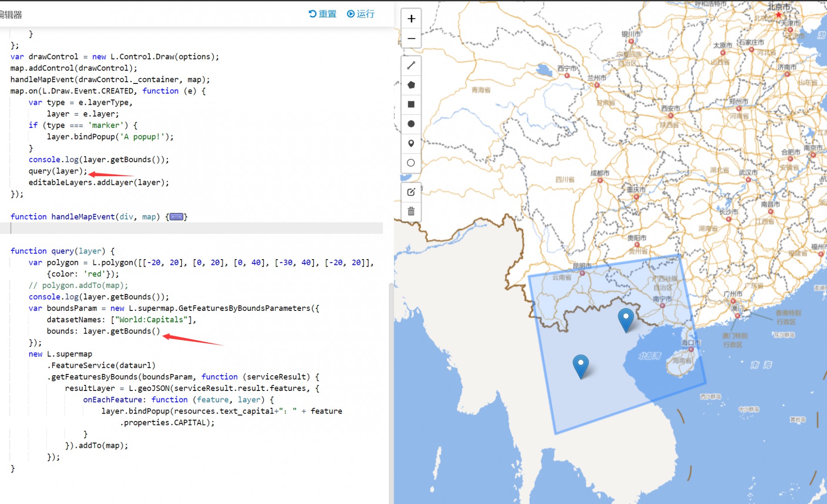This screenshot has height=504, width=827.
Task: Select the draw circle tool
Action: click(411, 124)
